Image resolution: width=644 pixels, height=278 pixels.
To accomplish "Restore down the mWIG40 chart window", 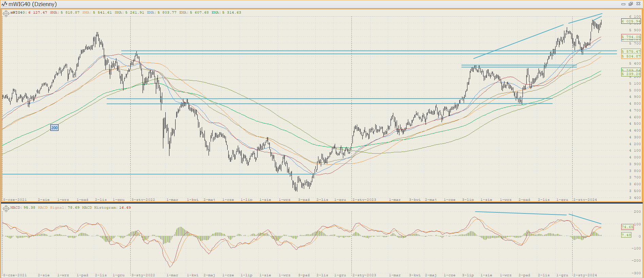I will [x=631, y=4].
